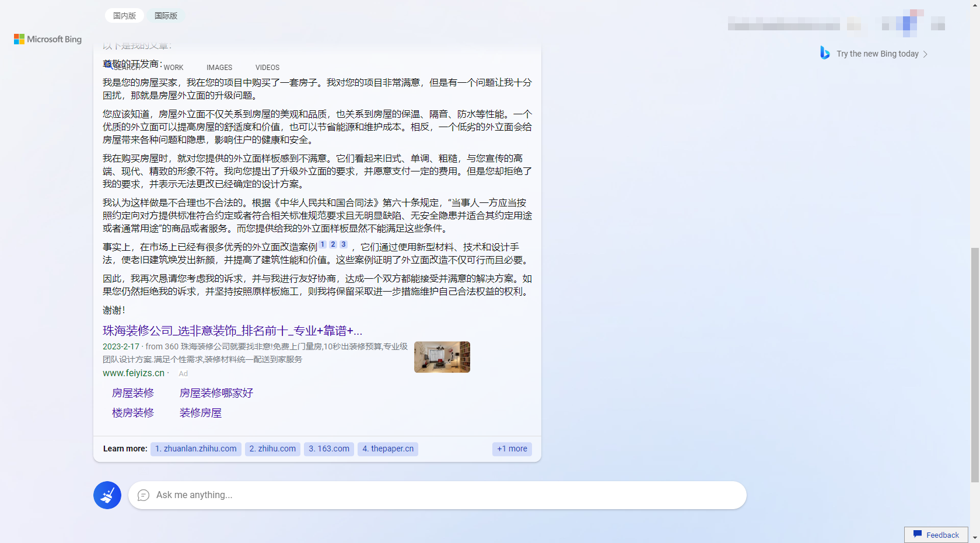Expand more sources with the +1 more chip
Image resolution: width=980 pixels, height=543 pixels.
coord(512,449)
